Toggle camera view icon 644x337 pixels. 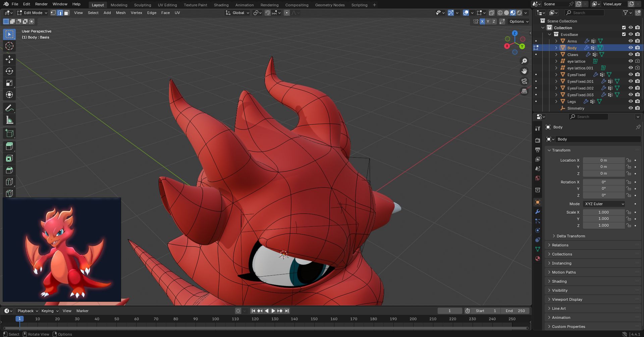click(x=524, y=81)
